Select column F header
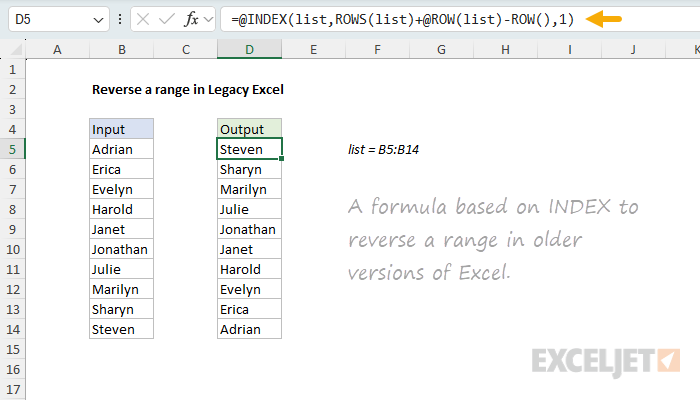 click(378, 50)
